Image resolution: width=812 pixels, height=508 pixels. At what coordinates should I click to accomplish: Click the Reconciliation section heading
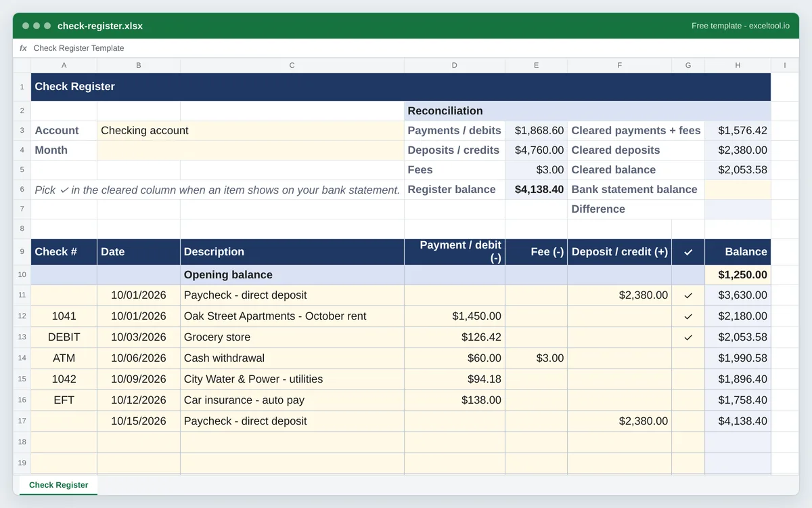pos(587,111)
